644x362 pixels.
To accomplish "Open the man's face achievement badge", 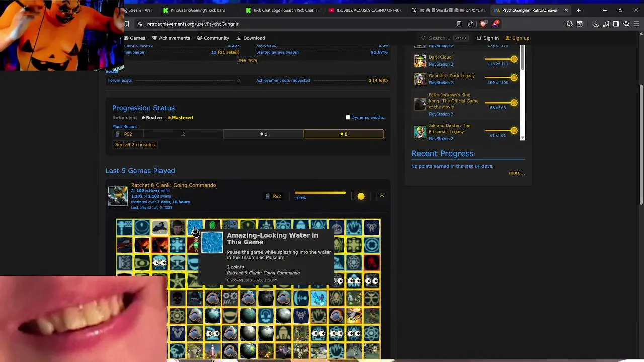I will [177, 228].
